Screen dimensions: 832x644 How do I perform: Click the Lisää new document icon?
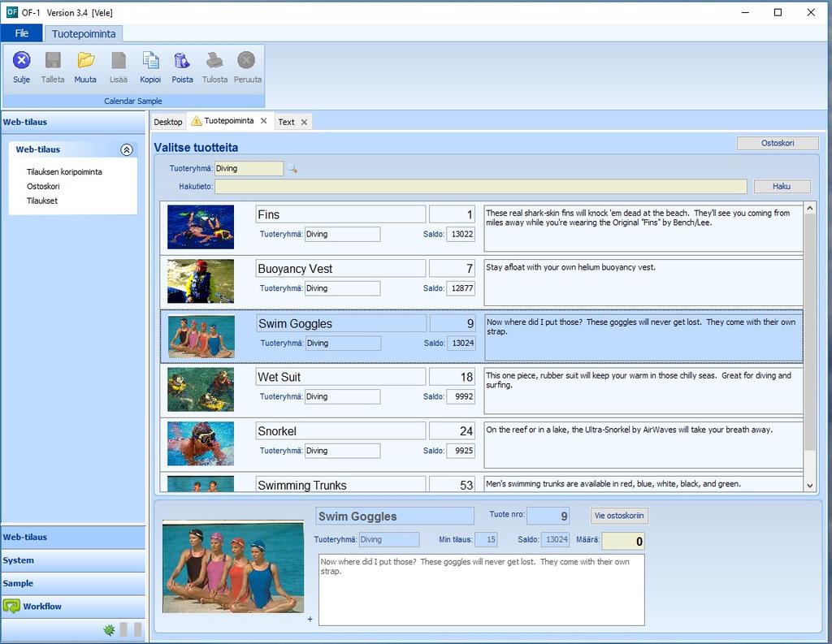click(x=119, y=60)
